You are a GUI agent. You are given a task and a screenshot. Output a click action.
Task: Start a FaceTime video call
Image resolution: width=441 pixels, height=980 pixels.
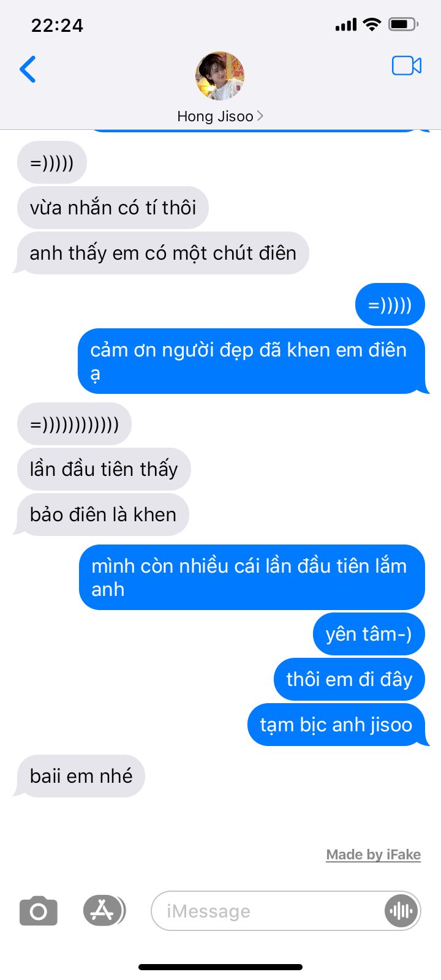[407, 66]
